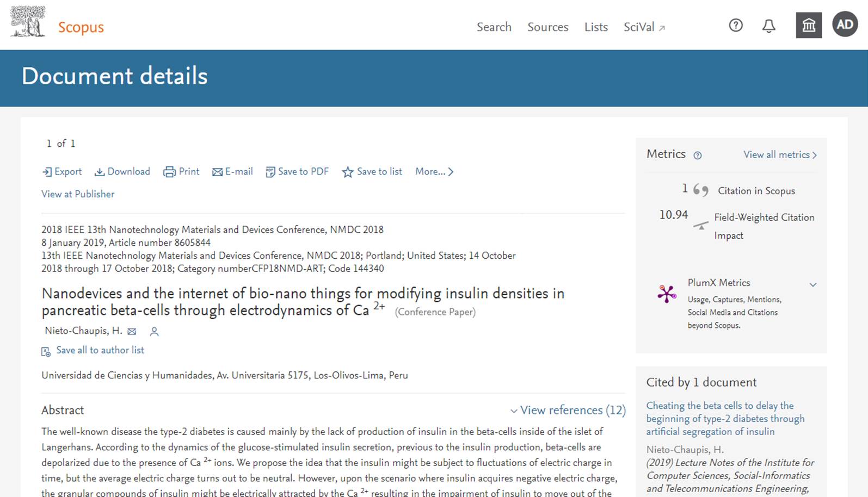Click the Print printer icon
This screenshot has width=868, height=497.
point(169,172)
